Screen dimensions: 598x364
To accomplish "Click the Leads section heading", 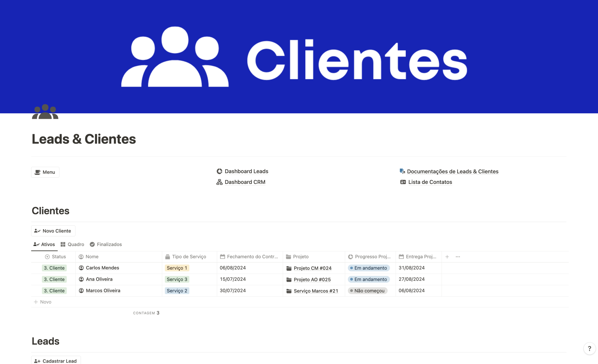I will [46, 341].
